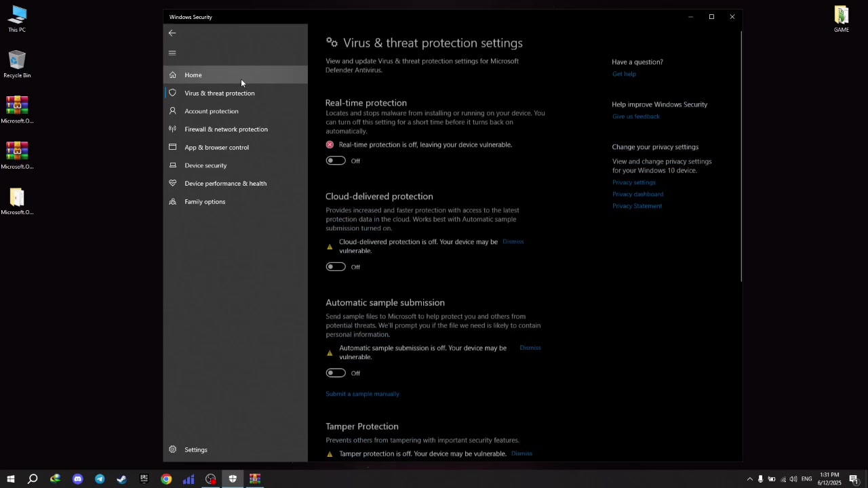Viewport: 868px width, 488px height.
Task: Select the GAME archive on the desktop
Action: [842, 20]
